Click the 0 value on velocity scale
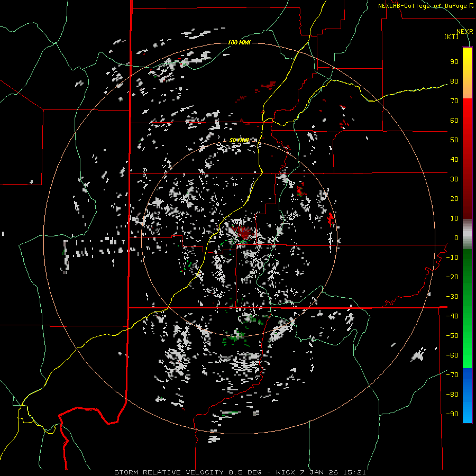 (456, 237)
